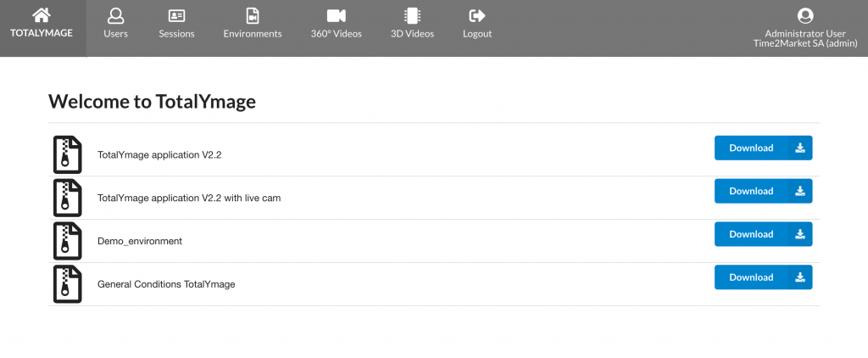Select the Sessions ID card icon
868x358 pixels.
pyautogui.click(x=176, y=15)
